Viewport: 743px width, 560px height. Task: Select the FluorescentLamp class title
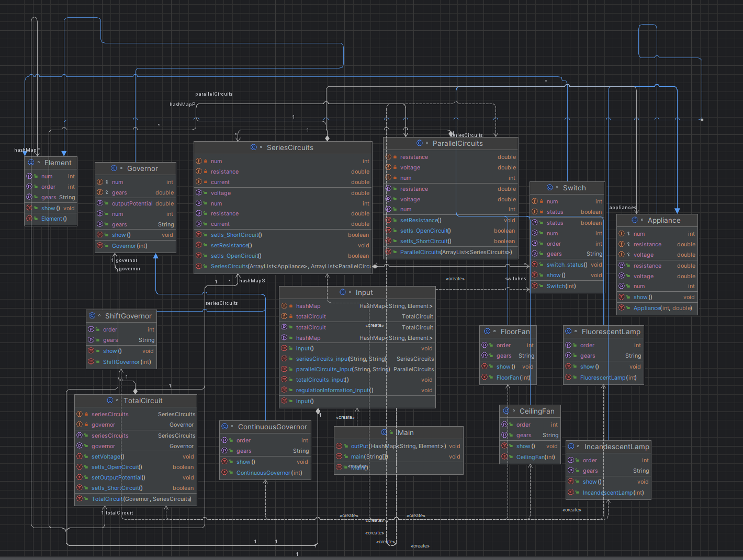611,332
